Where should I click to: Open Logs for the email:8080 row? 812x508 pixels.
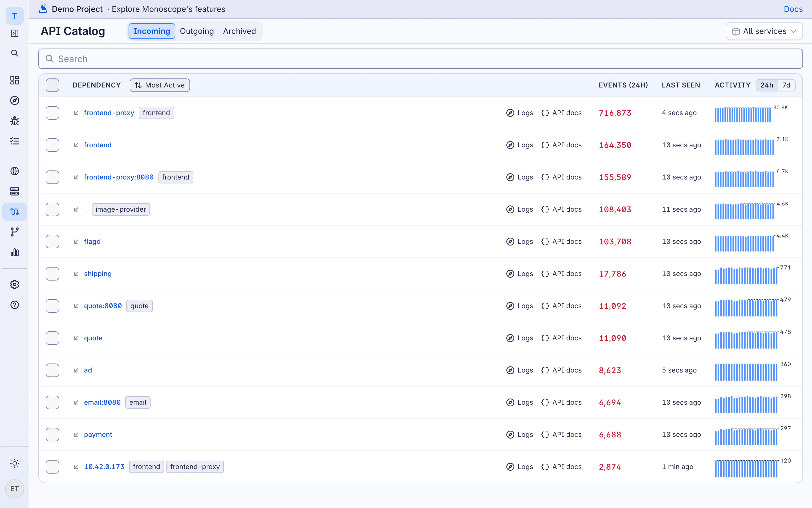519,402
